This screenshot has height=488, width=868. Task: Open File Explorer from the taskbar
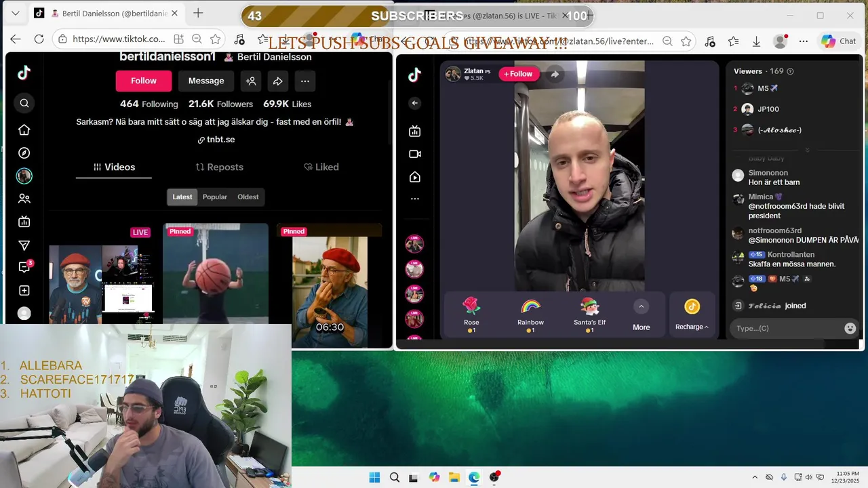pyautogui.click(x=454, y=477)
